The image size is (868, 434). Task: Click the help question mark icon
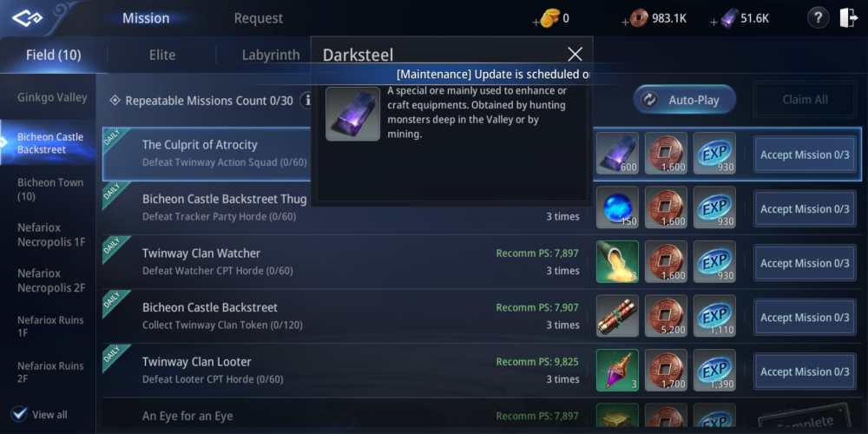818,18
